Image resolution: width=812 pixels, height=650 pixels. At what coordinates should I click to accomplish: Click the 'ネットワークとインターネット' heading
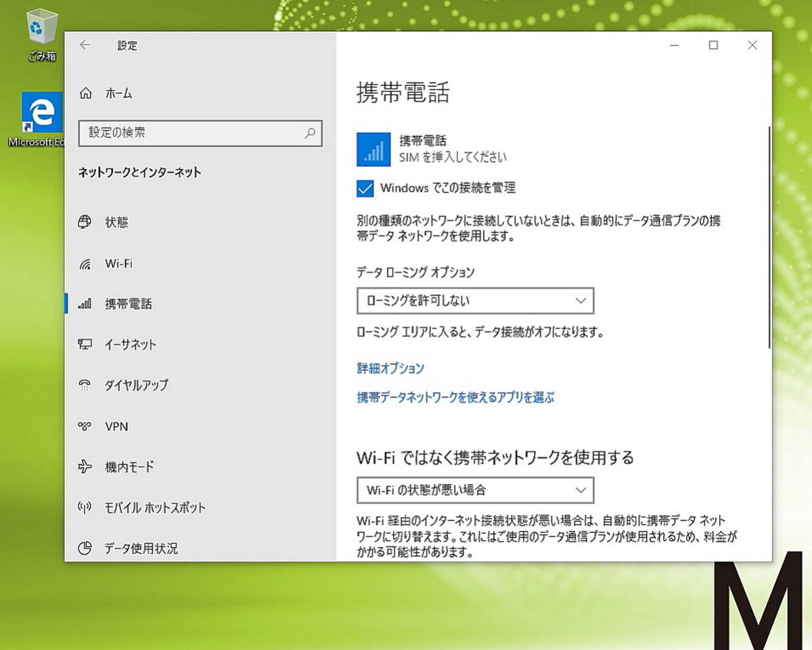(x=140, y=172)
